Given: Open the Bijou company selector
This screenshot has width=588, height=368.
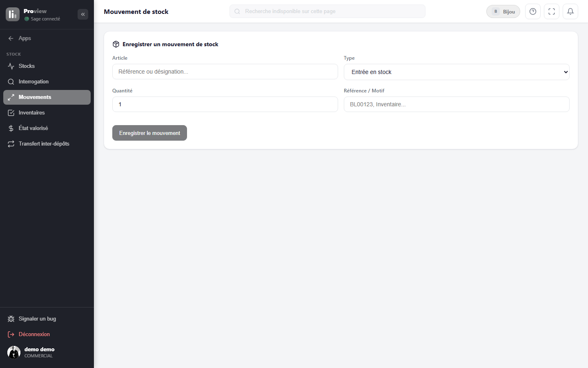Looking at the screenshot, I should [503, 11].
